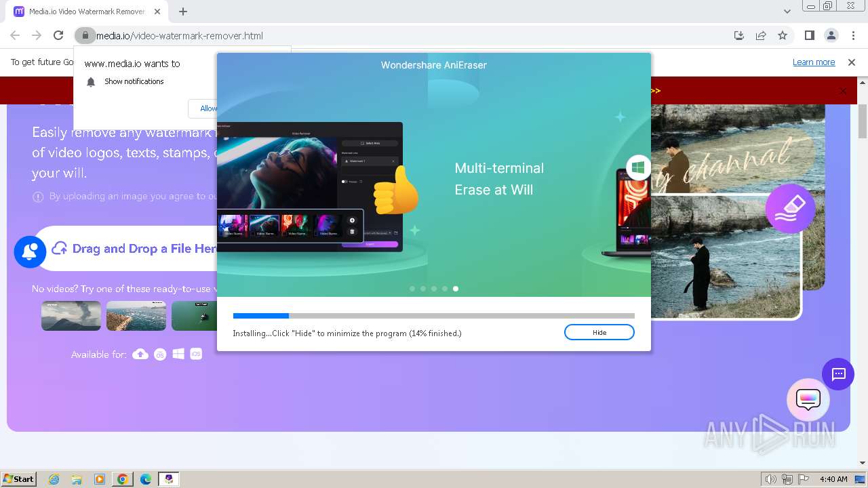
Task: Select the third carousel dot indicator
Action: [x=434, y=289]
